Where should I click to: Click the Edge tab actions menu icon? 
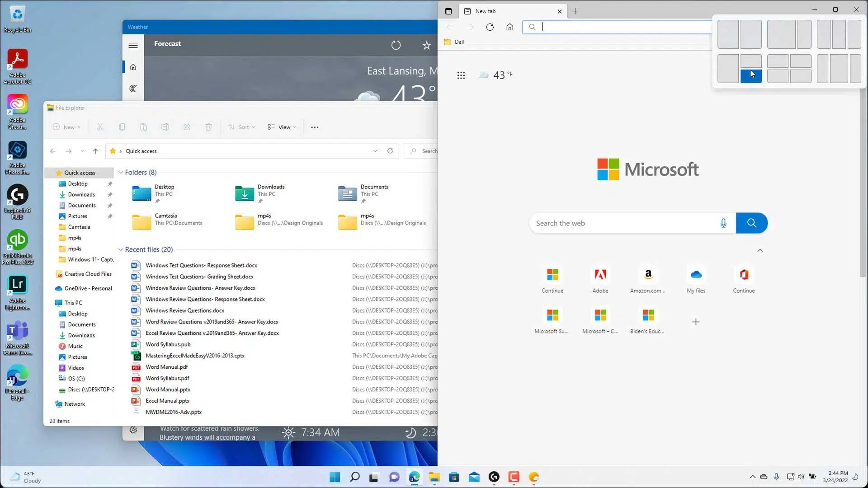[448, 11]
